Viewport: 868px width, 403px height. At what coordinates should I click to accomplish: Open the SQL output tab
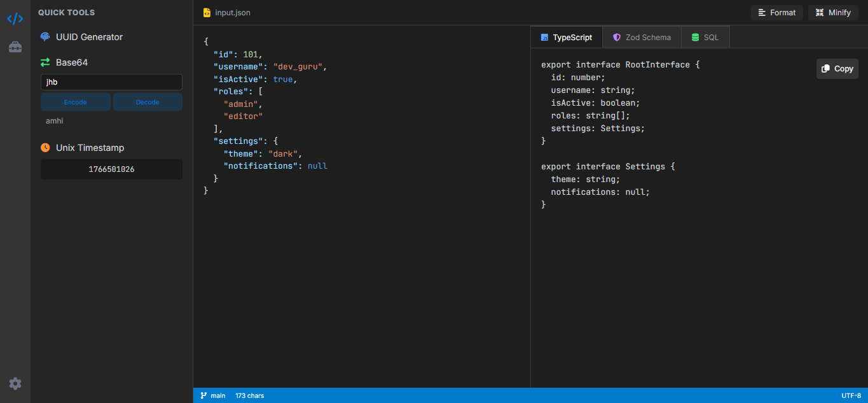coord(705,38)
